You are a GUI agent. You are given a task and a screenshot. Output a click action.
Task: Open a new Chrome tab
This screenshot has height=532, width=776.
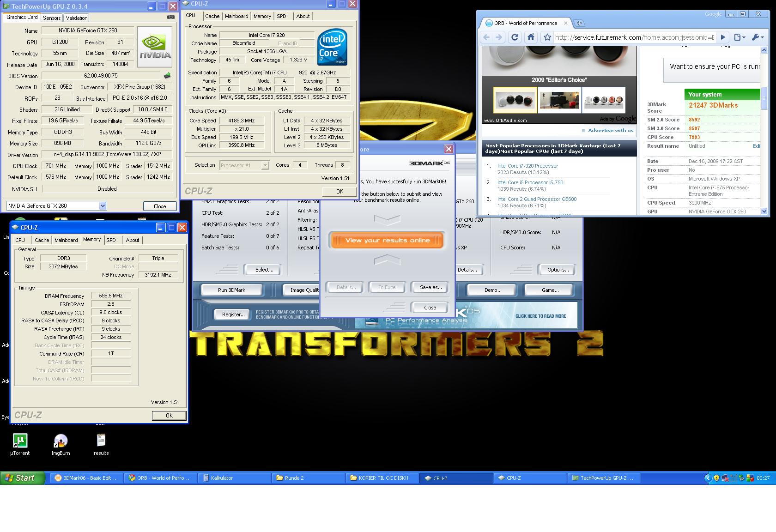(579, 23)
